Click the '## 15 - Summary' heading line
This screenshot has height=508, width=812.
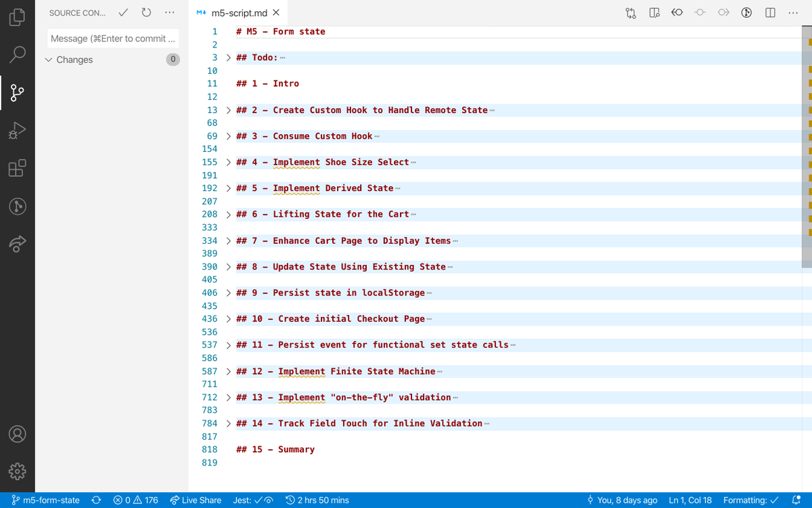click(x=275, y=450)
